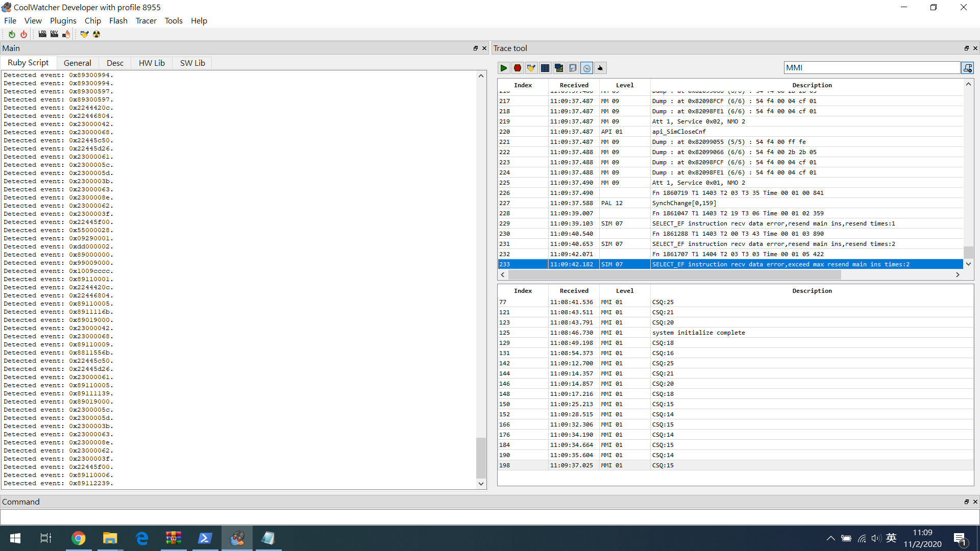Select the Ruby Script tab
This screenshot has width=980, height=551.
28,63
